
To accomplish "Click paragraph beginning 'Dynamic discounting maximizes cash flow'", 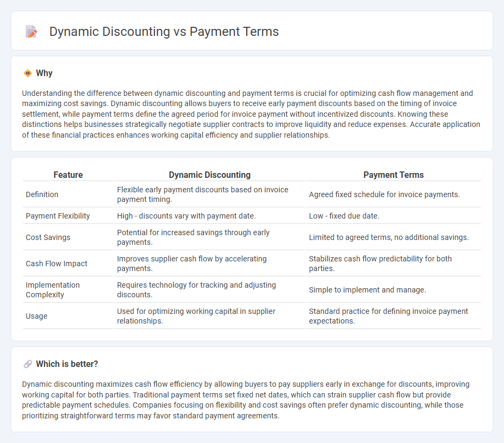I will point(246,400).
